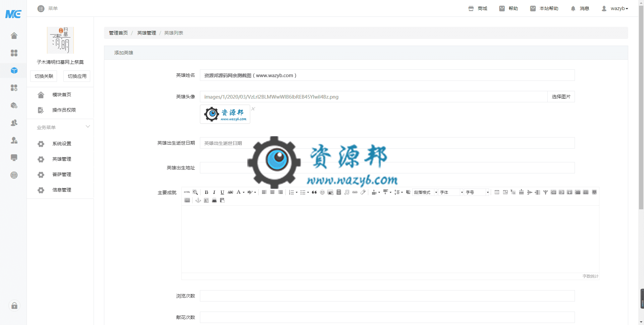The width and height of the screenshot is (644, 325).
Task: Open 信息管理 menu item
Action: click(60, 190)
